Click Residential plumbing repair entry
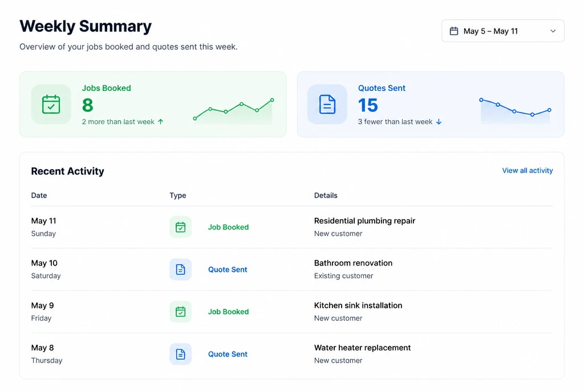The height and width of the screenshot is (392, 584). tap(364, 220)
